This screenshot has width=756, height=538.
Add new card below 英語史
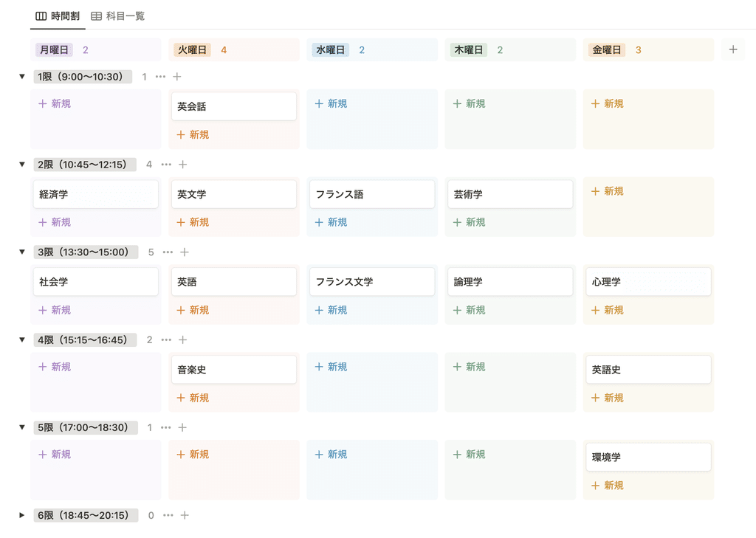coord(607,398)
